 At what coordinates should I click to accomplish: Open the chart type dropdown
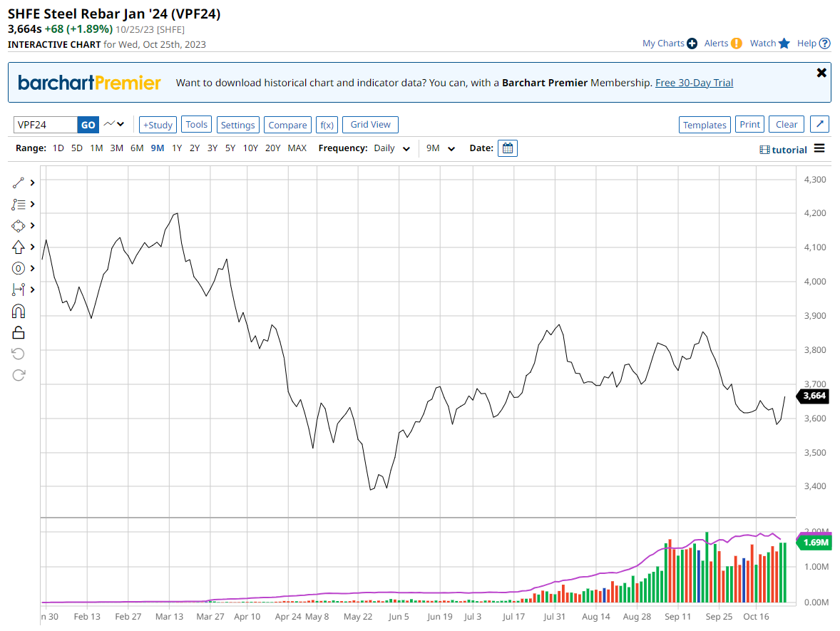[x=114, y=124]
